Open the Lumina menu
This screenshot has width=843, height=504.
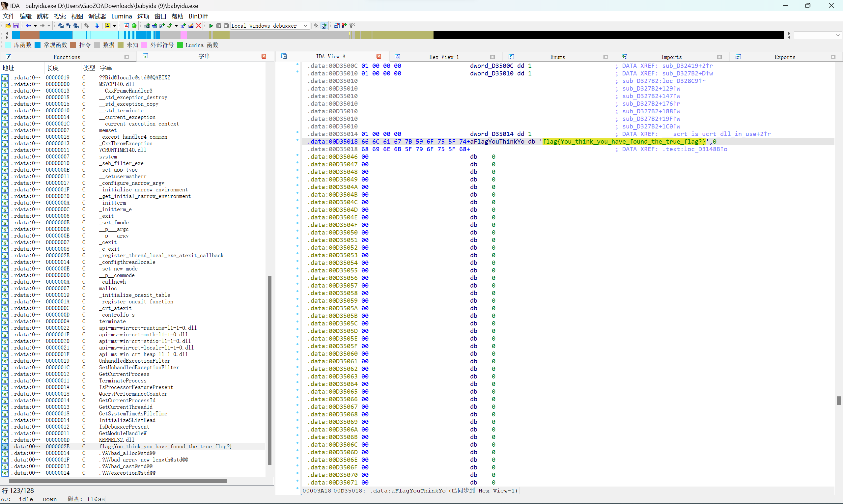point(122,16)
